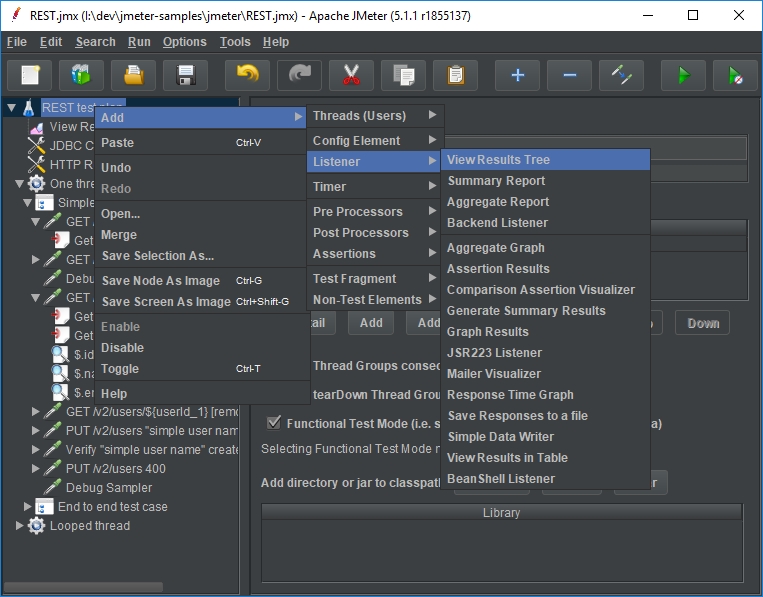
Task: Click the PUT /v2/users 400 sampler icon
Action: [x=53, y=469]
